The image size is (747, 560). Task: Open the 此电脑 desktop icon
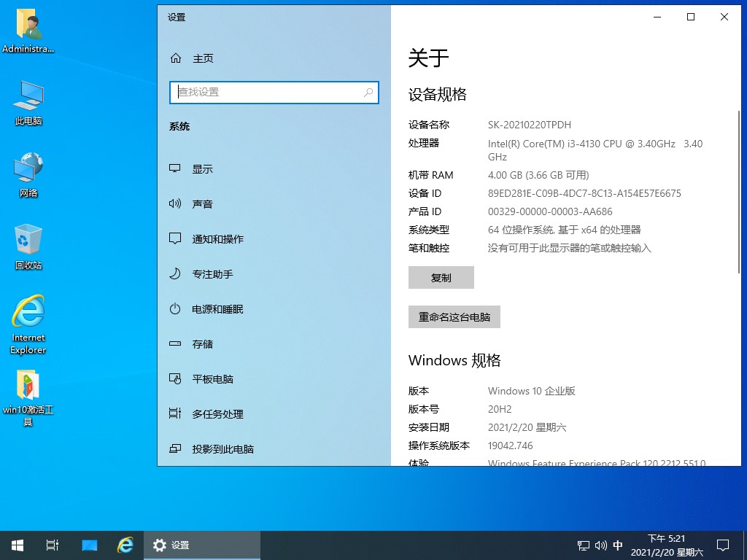28,102
